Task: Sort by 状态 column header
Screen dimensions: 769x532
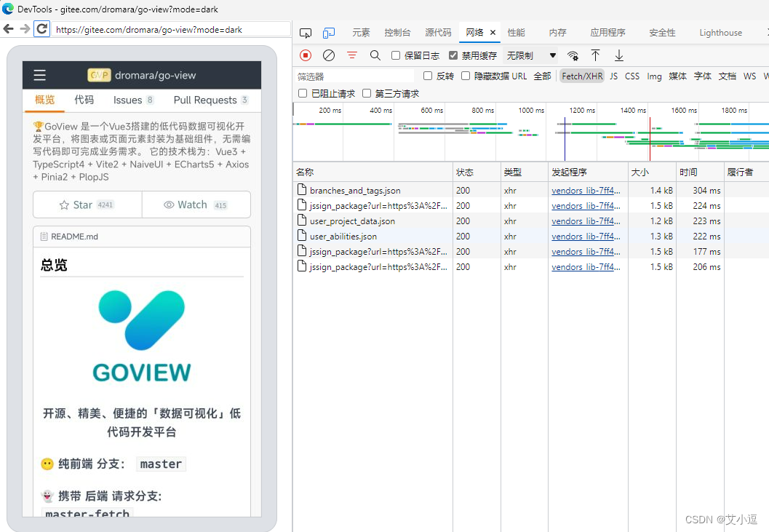Action: (477, 172)
